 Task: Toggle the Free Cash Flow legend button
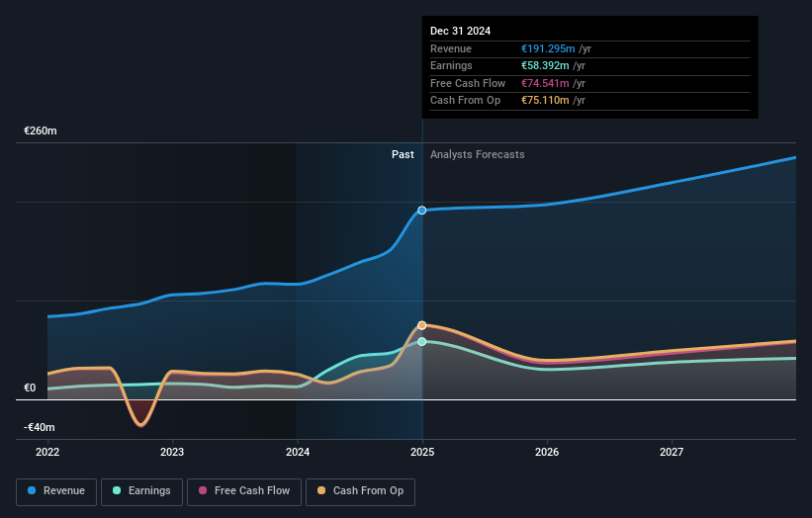coord(244,491)
